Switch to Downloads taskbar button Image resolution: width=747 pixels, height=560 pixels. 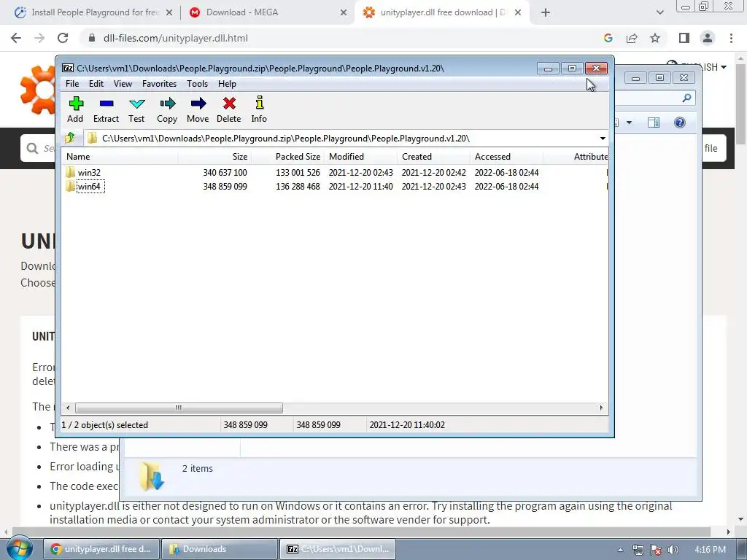(219, 549)
